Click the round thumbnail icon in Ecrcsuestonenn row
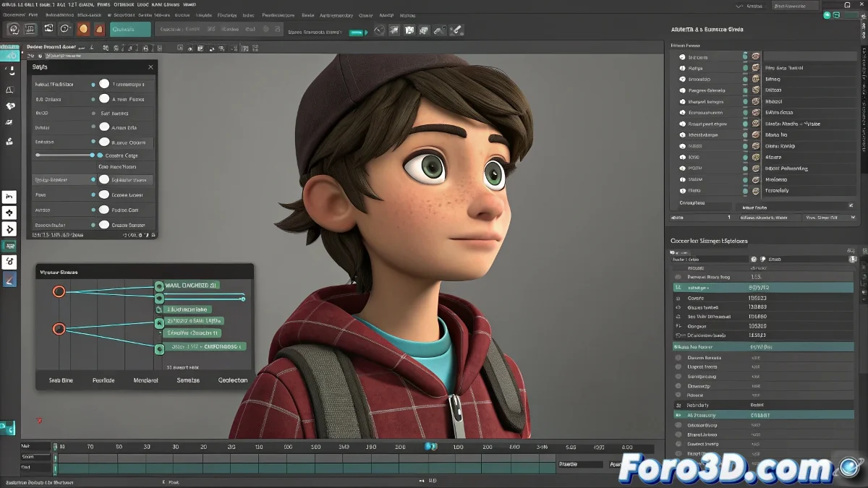 (x=756, y=113)
